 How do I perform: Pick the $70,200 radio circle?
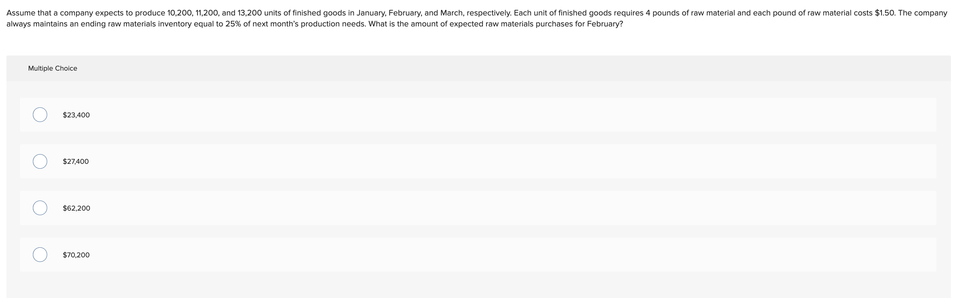point(40,255)
